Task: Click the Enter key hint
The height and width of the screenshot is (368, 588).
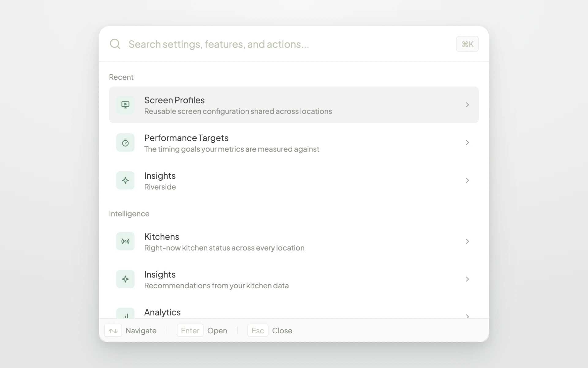Action: pos(190,331)
